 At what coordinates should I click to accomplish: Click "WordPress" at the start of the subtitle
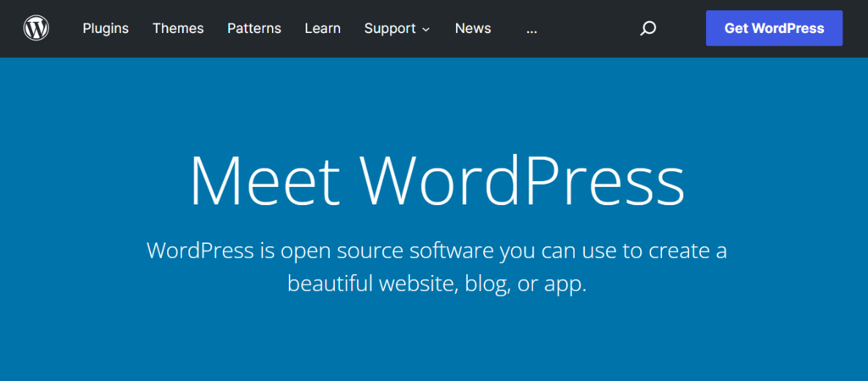[200, 251]
